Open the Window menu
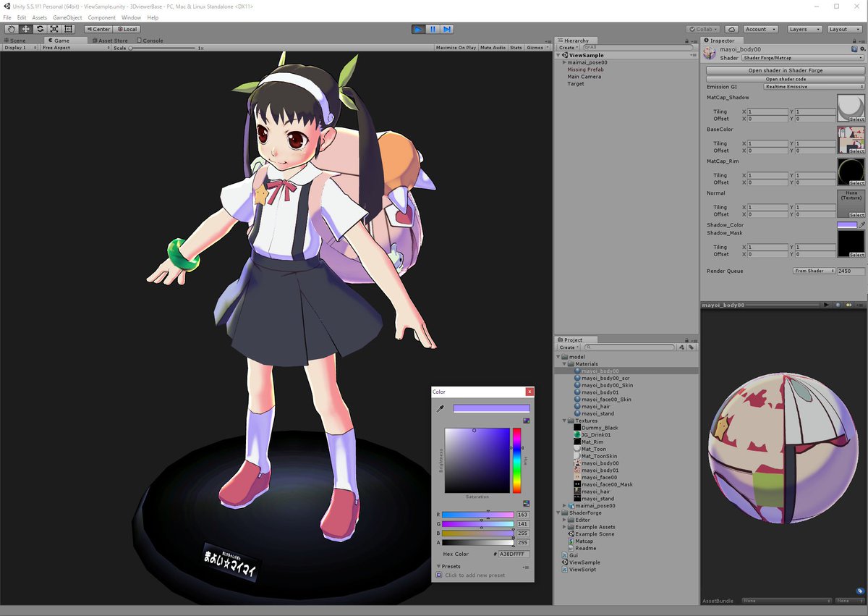 131,17
